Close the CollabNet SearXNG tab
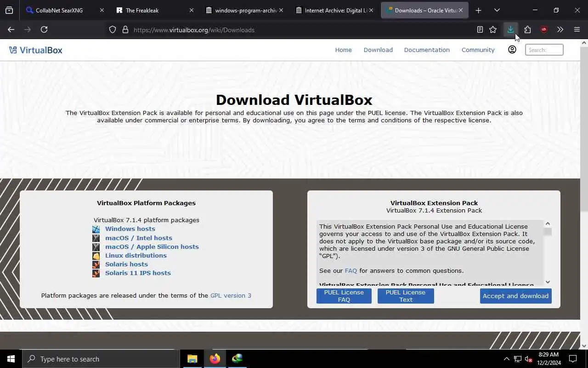The height and width of the screenshot is (368, 588). [102, 10]
